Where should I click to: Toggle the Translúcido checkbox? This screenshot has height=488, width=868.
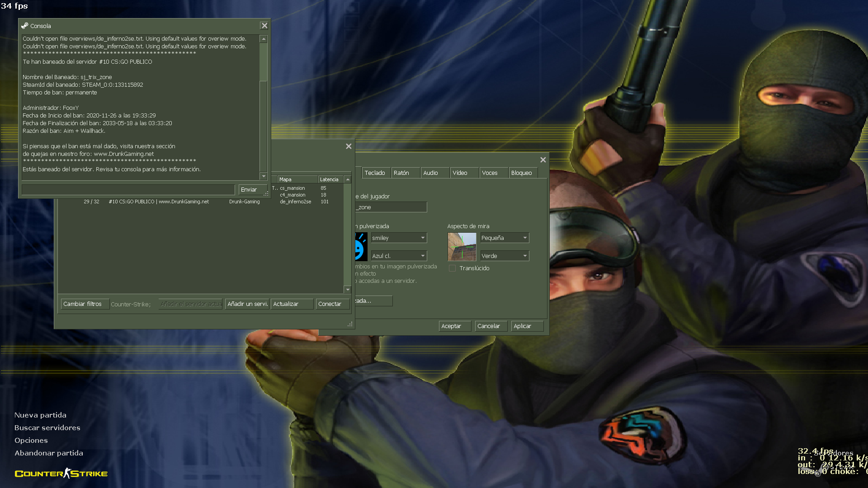point(452,268)
